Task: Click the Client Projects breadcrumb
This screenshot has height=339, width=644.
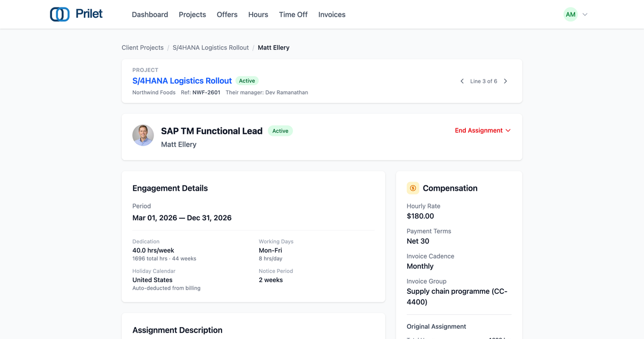Action: pos(143,48)
